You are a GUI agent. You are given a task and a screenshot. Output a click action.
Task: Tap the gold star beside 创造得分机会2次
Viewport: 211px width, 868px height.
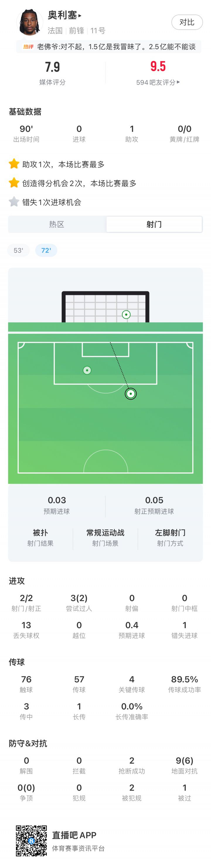14,183
